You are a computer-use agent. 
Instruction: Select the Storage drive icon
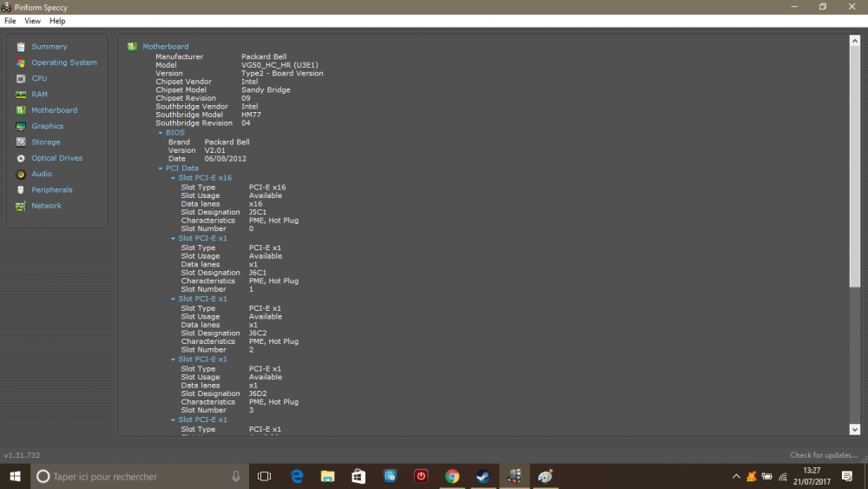pos(21,142)
